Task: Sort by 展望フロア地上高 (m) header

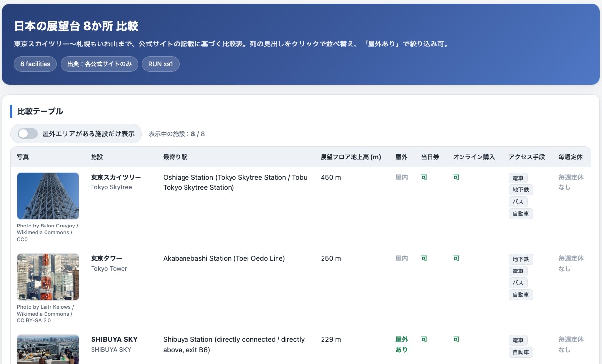Action: click(351, 157)
